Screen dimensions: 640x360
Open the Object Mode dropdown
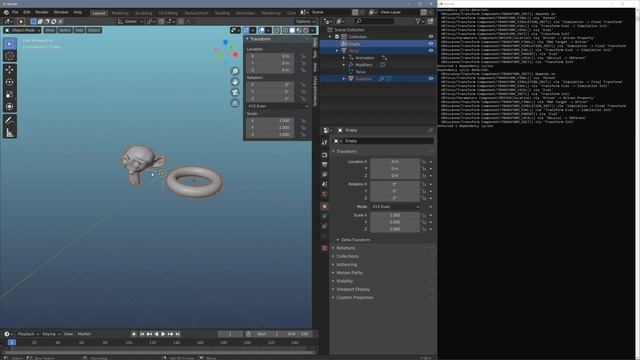click(22, 30)
